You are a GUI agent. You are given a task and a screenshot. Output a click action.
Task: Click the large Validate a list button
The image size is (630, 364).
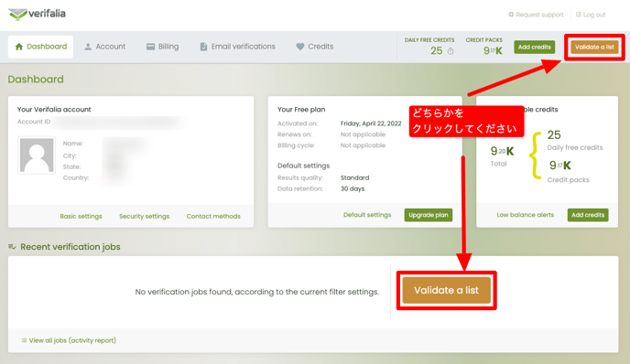coord(446,290)
